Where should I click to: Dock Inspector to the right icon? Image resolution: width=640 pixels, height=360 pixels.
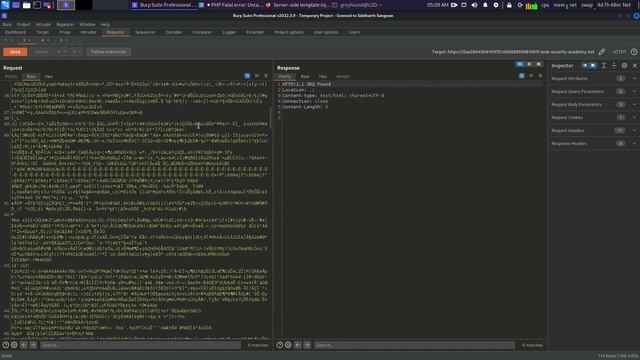[x=593, y=66]
